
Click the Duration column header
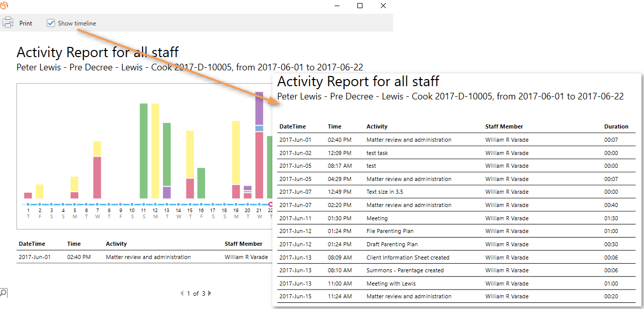(x=616, y=126)
